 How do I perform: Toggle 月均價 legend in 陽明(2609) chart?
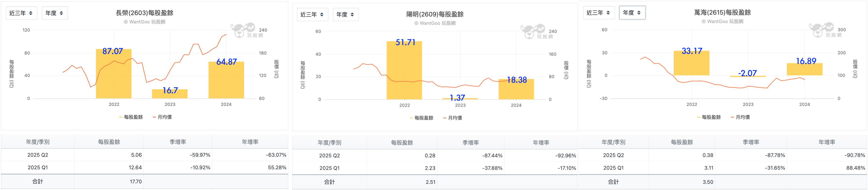point(453,118)
